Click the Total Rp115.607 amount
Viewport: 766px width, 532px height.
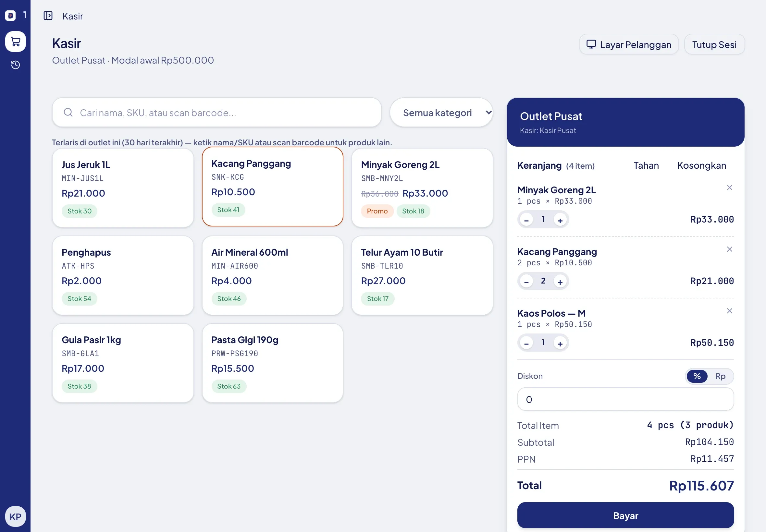tap(701, 486)
